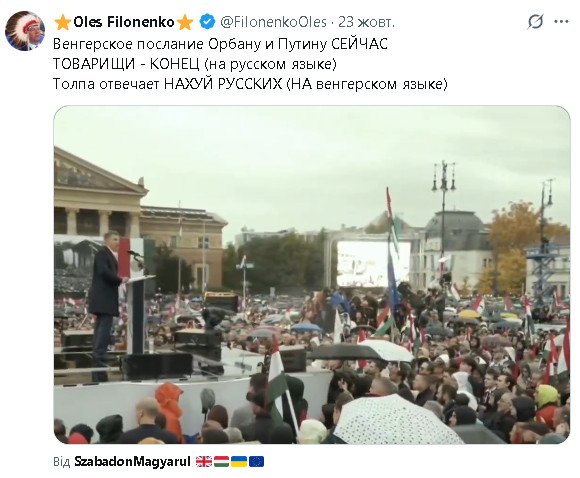Image resolution: width=580 pixels, height=478 pixels.
Task: Open SzabadonMagyarul video source profile
Action: (x=132, y=462)
